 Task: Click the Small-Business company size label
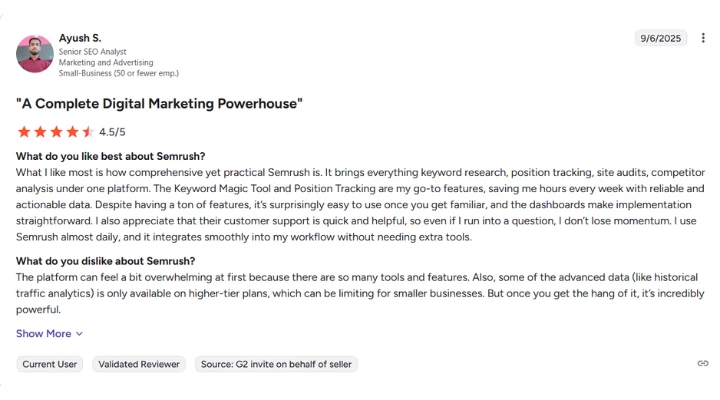[118, 73]
